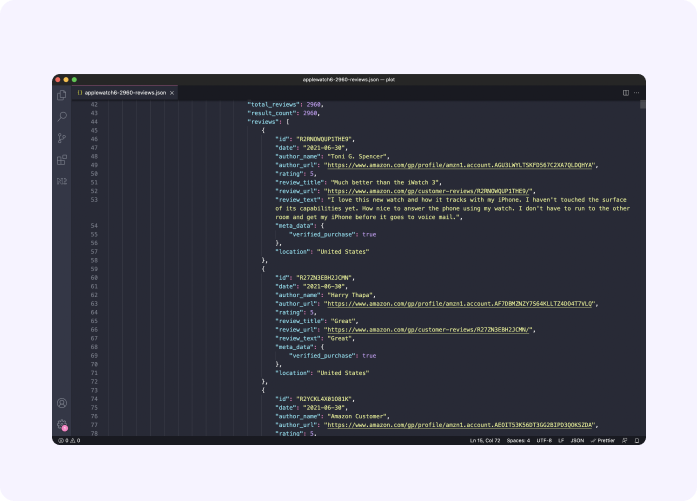Open the Accounts icon in activity bar
This screenshot has width=697, height=501.
click(62, 403)
